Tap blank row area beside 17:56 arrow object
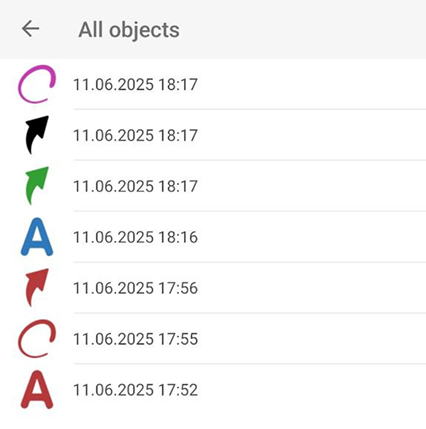Viewport: 426px width, 429px height. coord(310,288)
